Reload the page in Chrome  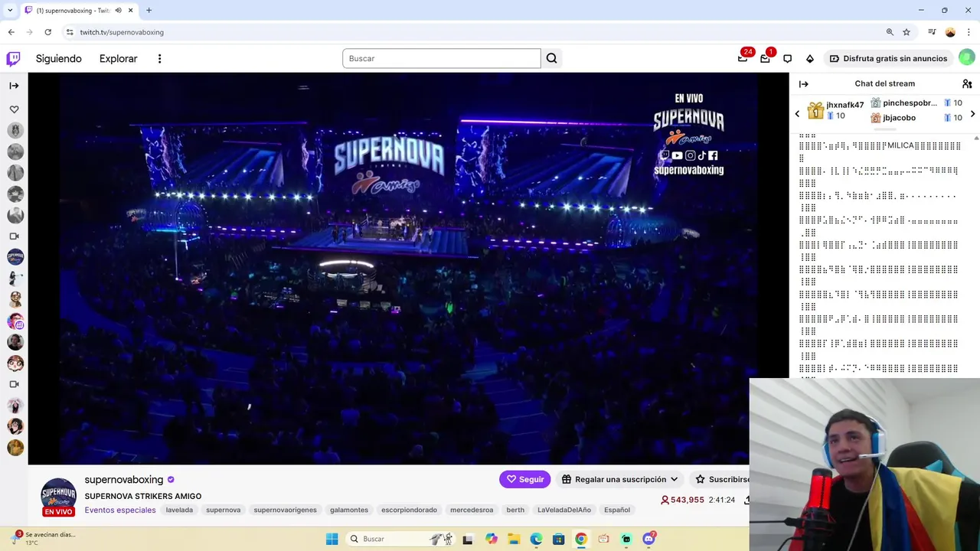point(47,32)
